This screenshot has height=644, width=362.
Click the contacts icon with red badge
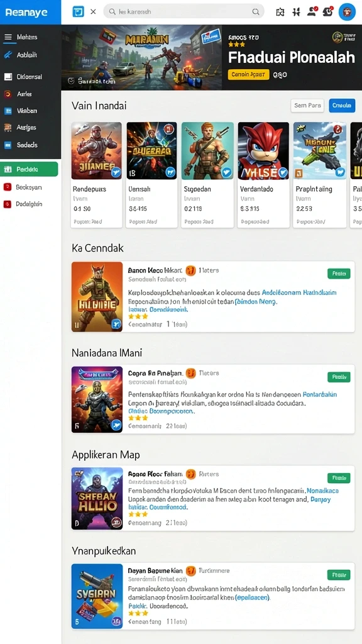pos(312,11)
